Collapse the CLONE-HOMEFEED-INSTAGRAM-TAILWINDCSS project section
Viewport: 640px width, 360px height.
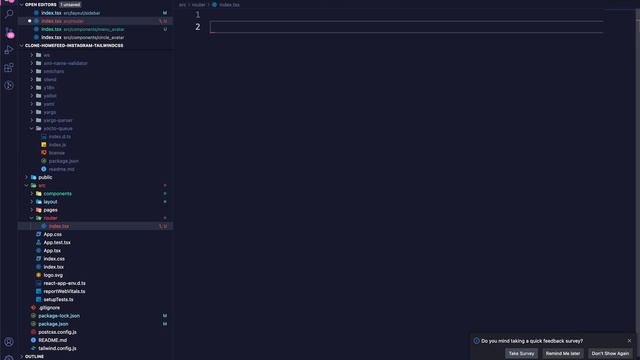(x=22, y=45)
